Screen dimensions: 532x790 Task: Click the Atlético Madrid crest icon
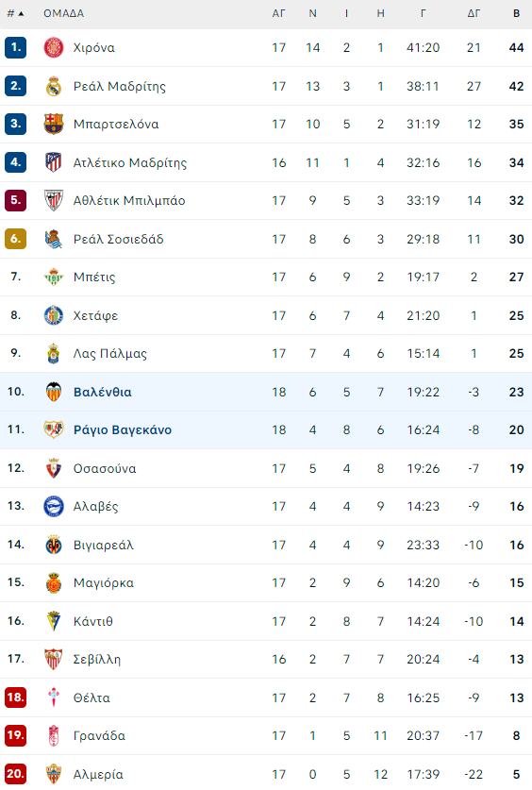pyautogui.click(x=54, y=162)
